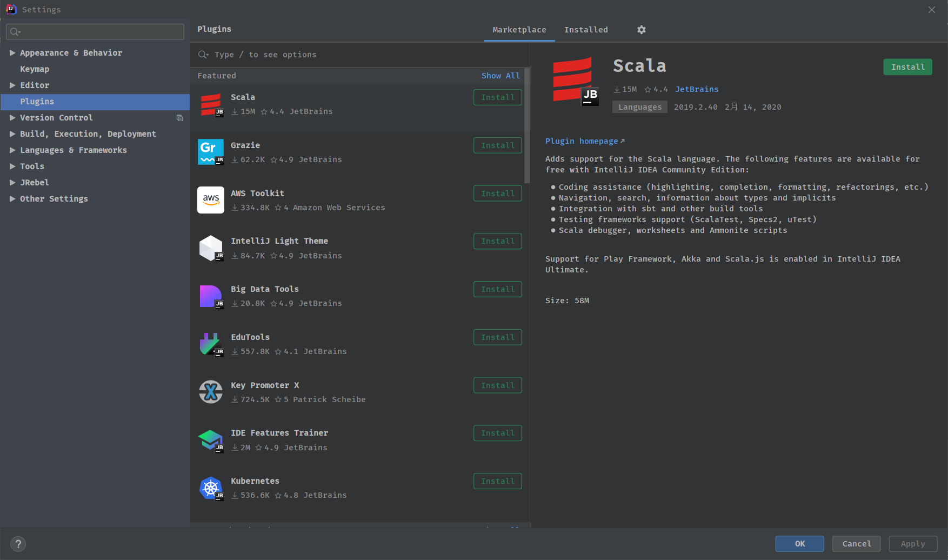Click the Scala plugin icon in the list

(211, 104)
